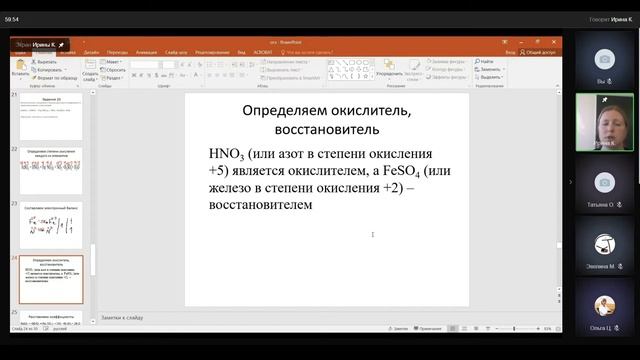Open Section (Раздел) dropdown
640x360 pixels.
pos(112,78)
